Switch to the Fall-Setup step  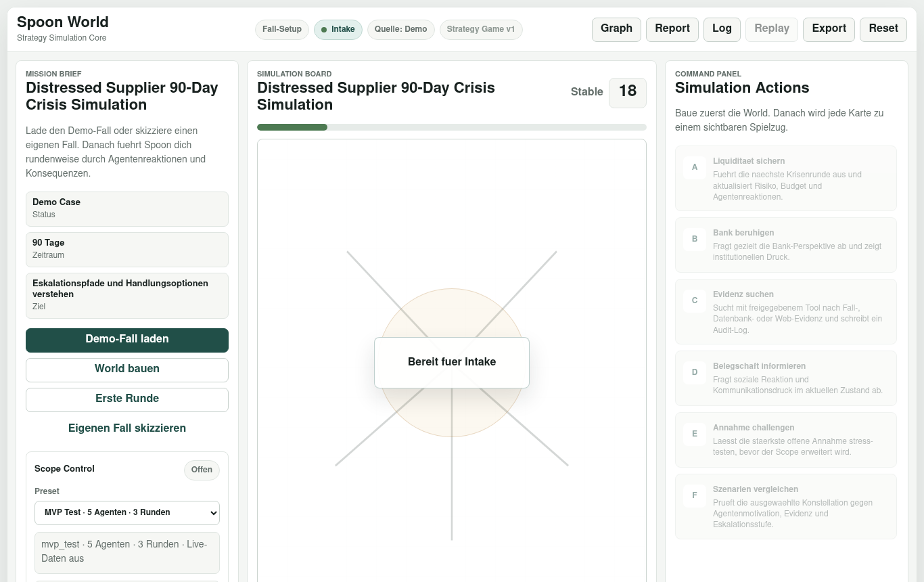[x=282, y=30]
